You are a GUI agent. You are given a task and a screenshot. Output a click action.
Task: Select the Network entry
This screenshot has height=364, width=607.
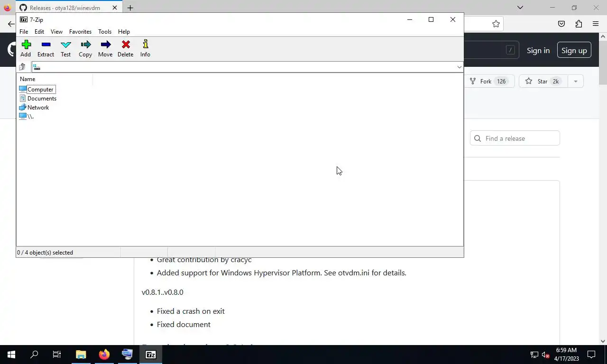(x=34, y=107)
